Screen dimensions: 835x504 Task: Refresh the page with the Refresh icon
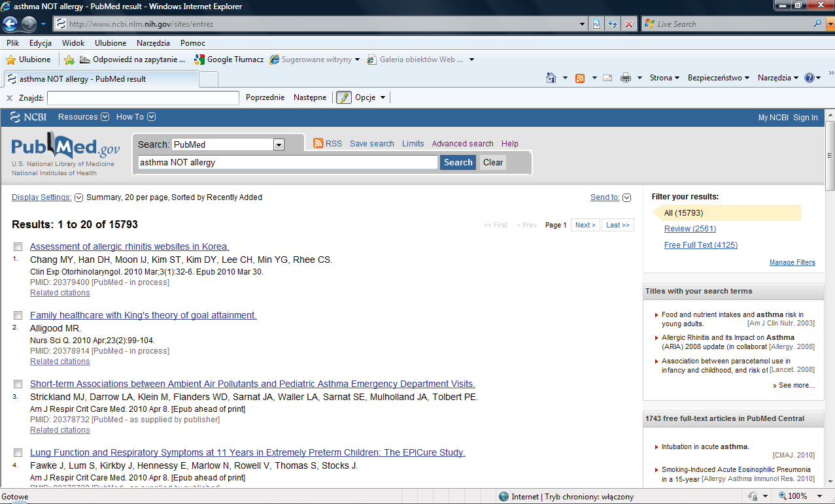[613, 24]
